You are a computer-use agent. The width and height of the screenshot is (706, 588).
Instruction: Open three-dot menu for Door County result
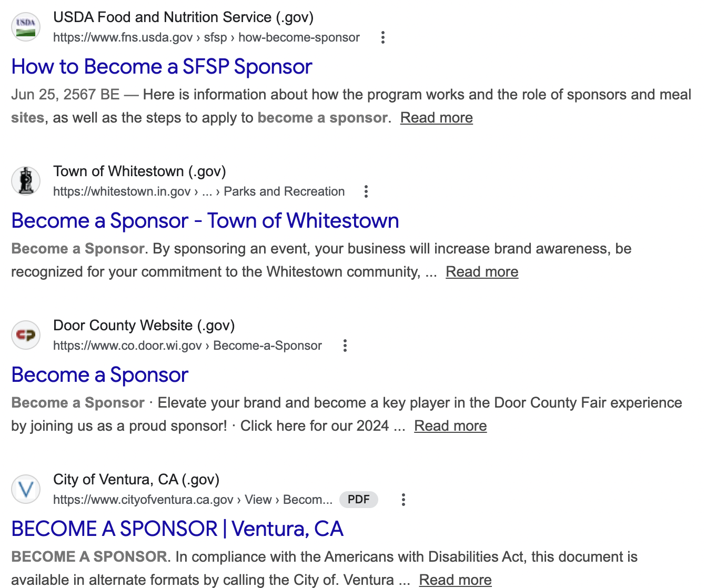345,346
